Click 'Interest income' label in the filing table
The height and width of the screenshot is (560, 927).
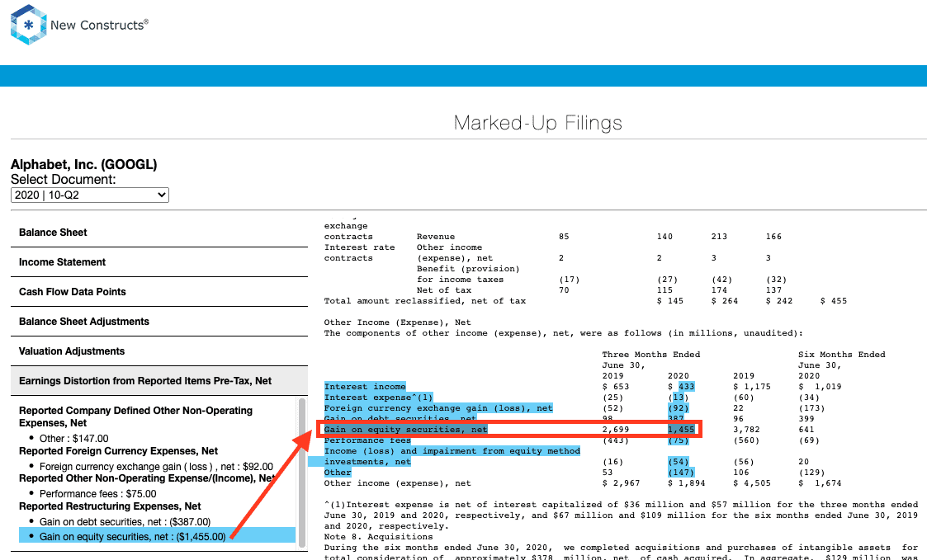click(x=365, y=386)
